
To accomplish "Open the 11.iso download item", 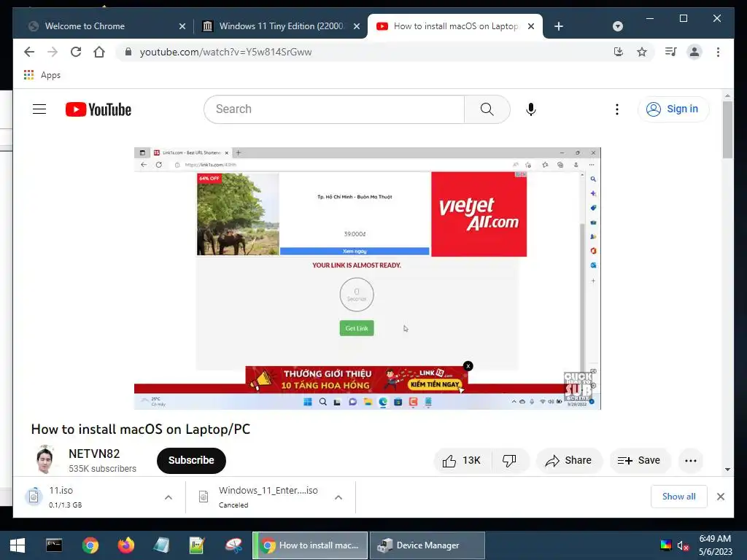I will (90, 497).
